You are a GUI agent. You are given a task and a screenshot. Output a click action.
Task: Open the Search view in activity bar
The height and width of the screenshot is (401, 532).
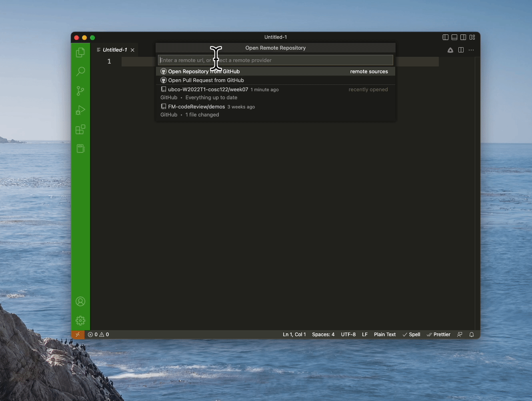pos(80,71)
